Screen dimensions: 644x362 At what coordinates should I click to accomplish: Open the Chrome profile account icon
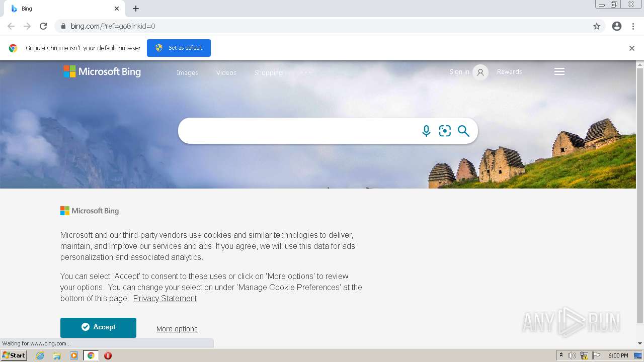617,26
